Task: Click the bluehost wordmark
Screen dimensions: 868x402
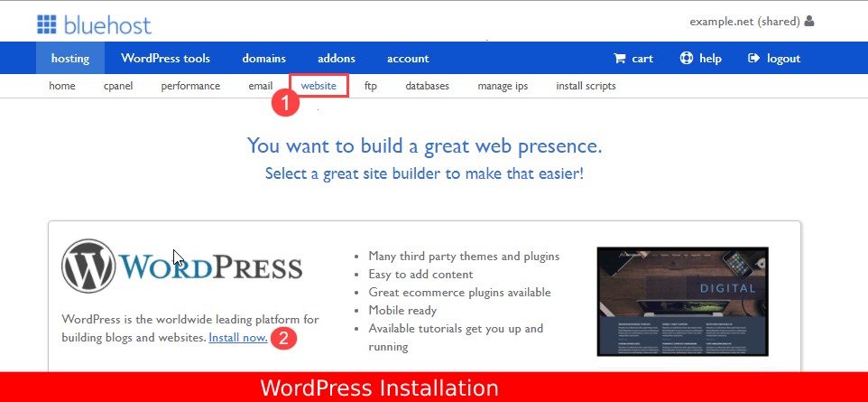Action: pyautogui.click(x=107, y=25)
